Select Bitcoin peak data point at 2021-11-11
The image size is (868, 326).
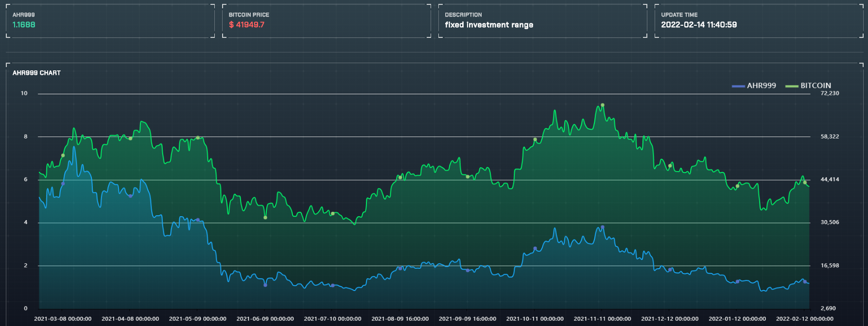[x=602, y=105]
